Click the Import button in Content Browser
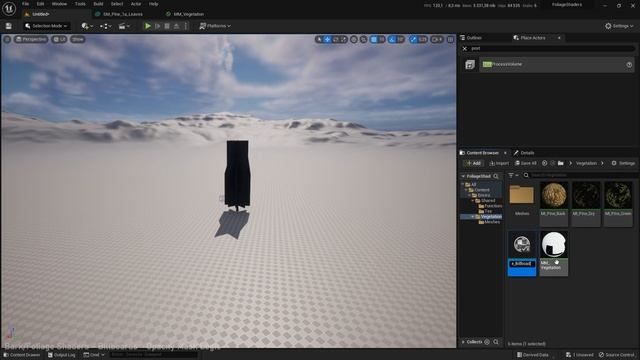 pos(499,163)
